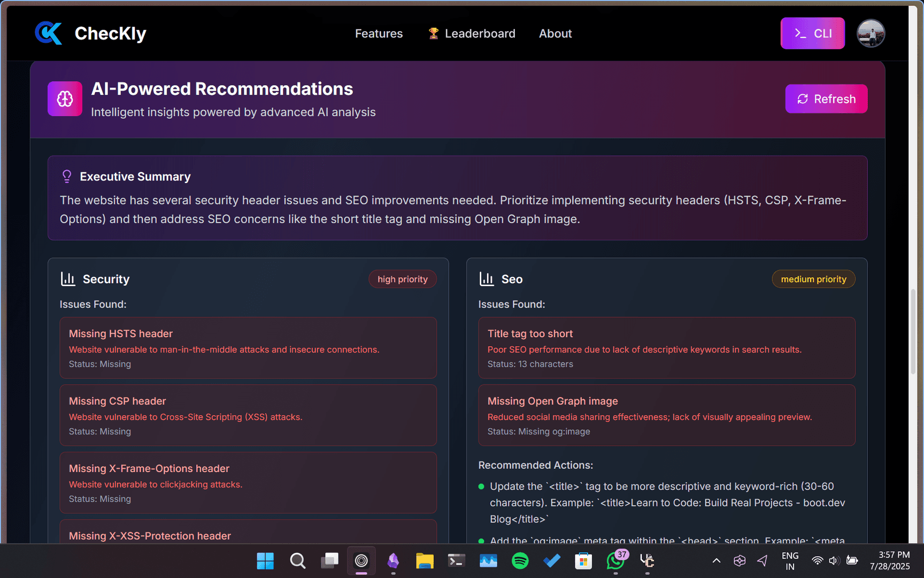This screenshot has width=924, height=578.
Task: Refresh the AI recommendations
Action: point(826,99)
